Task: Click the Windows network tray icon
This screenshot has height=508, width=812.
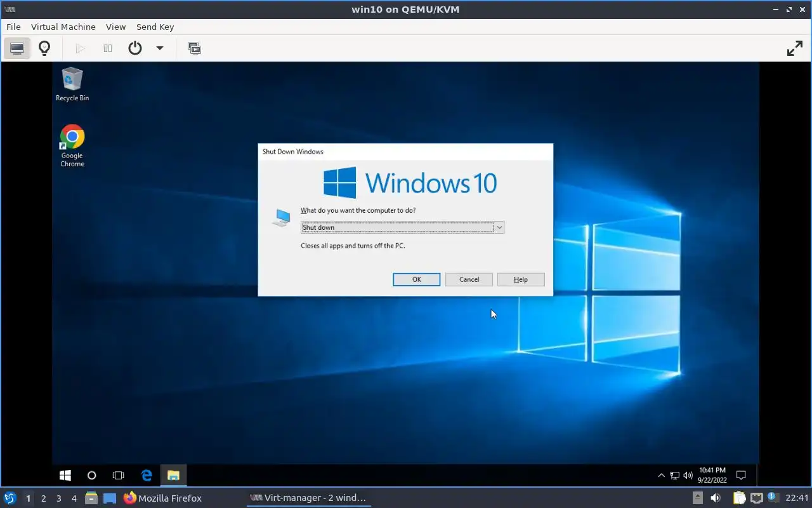Action: pyautogui.click(x=675, y=475)
